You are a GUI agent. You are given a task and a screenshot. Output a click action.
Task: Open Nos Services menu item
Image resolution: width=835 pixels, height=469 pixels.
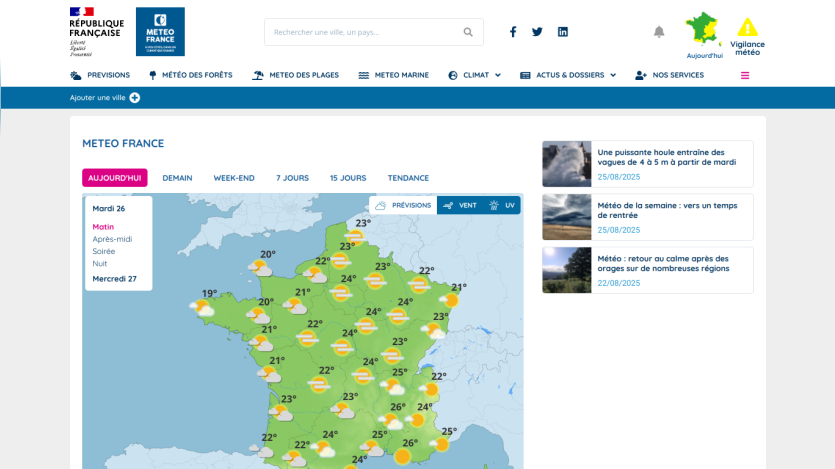pyautogui.click(x=669, y=76)
